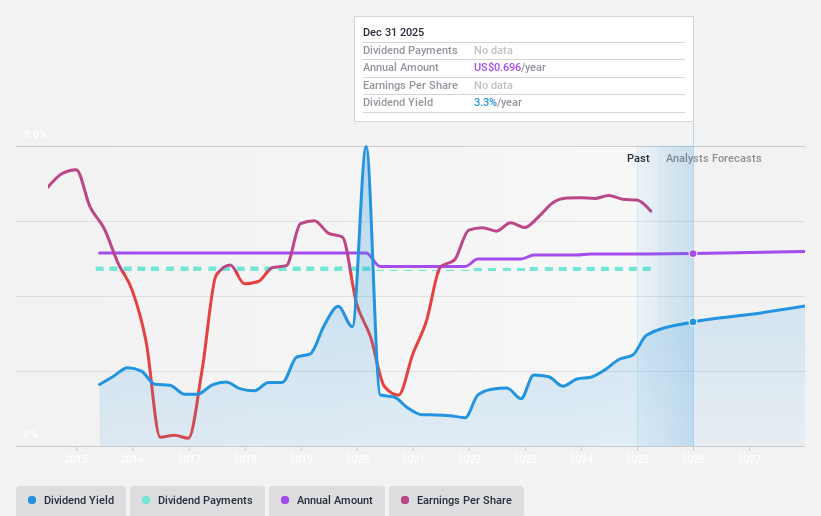Toggle the Annual Amount legend button
The height and width of the screenshot is (516, 821).
(327, 500)
